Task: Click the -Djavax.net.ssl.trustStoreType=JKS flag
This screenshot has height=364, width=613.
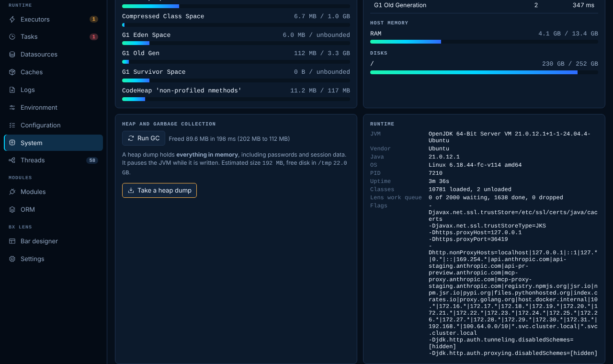Action: coord(487,226)
